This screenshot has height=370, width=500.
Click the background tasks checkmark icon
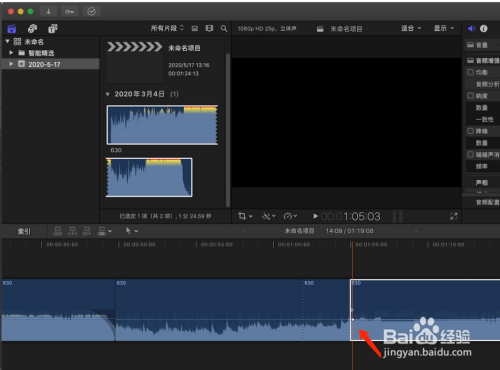[91, 11]
